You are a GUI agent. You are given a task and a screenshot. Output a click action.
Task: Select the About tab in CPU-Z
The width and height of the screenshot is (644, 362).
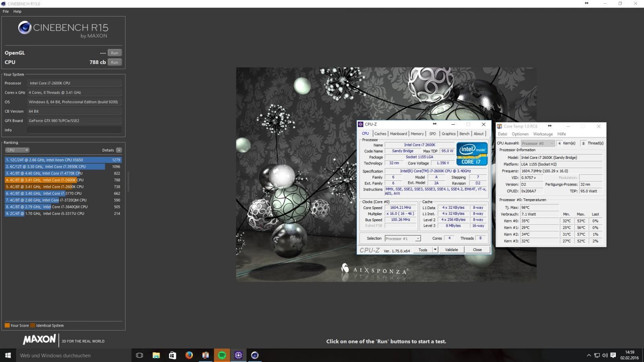(x=479, y=134)
